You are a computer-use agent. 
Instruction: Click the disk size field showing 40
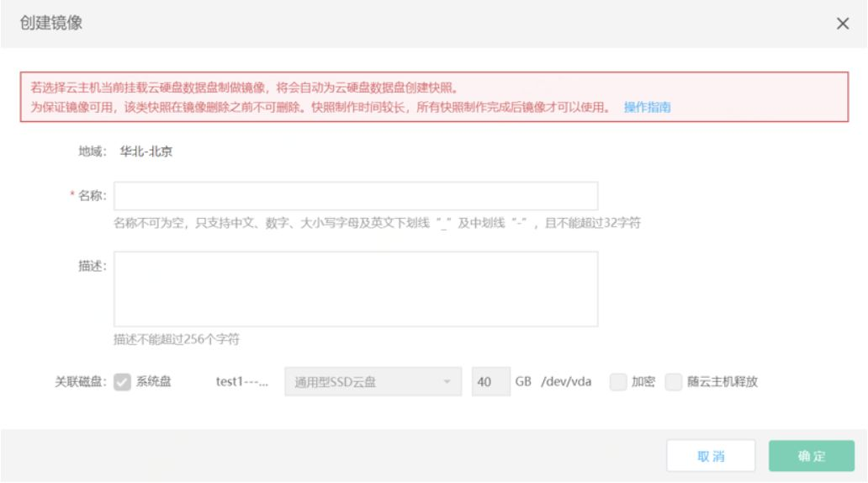[x=491, y=382]
